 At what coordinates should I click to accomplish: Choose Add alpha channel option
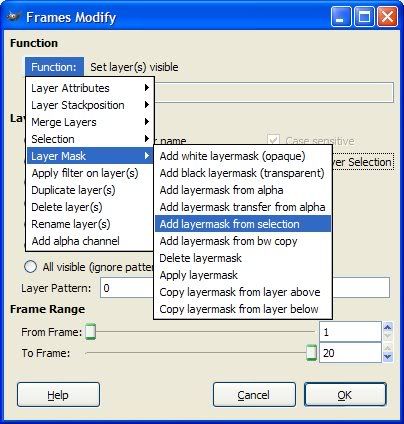(x=90, y=241)
